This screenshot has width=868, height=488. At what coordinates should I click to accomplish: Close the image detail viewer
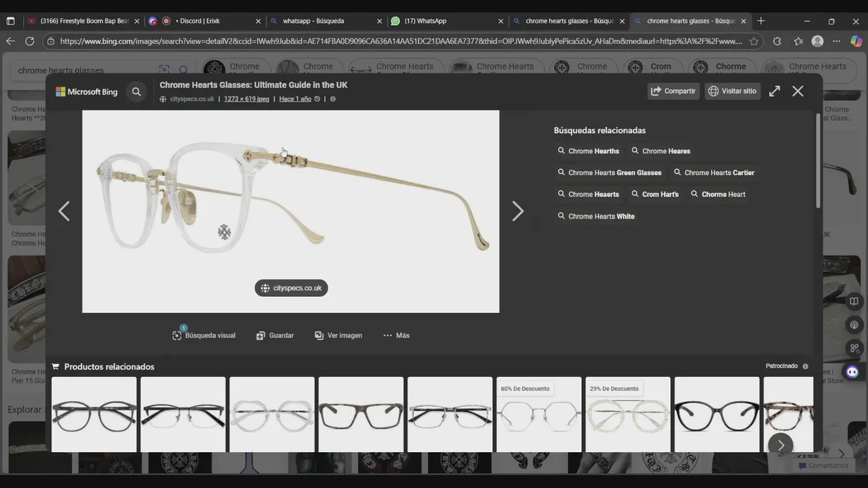[x=798, y=91]
